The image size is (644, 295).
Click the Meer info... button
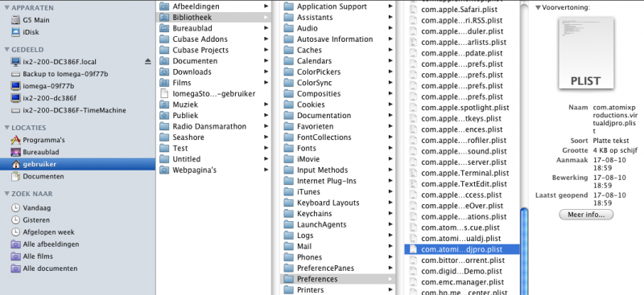coord(586,215)
